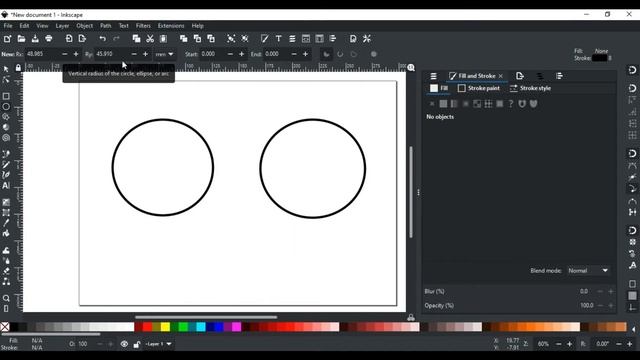The width and height of the screenshot is (640, 360).
Task: Open the Extensions menu
Action: point(171,26)
